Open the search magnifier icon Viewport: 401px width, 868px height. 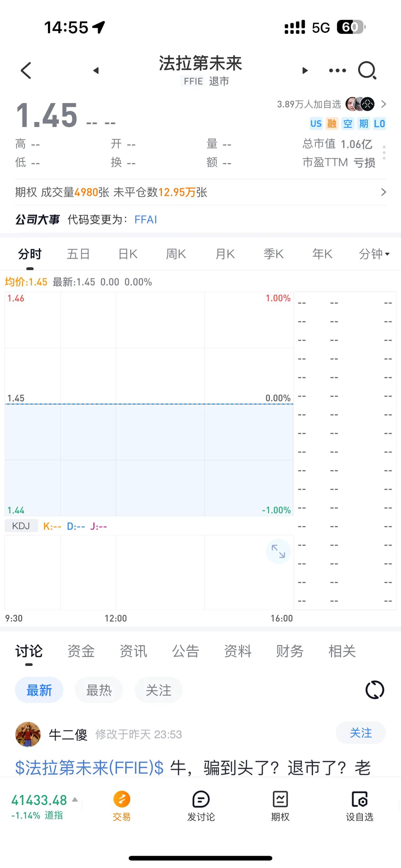point(367,70)
